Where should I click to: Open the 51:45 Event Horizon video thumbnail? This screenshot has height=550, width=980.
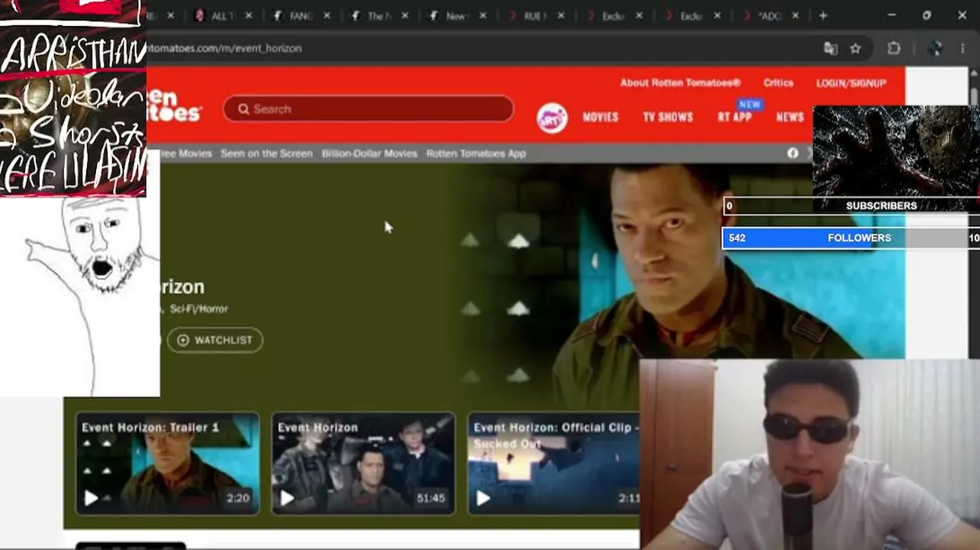pyautogui.click(x=363, y=463)
